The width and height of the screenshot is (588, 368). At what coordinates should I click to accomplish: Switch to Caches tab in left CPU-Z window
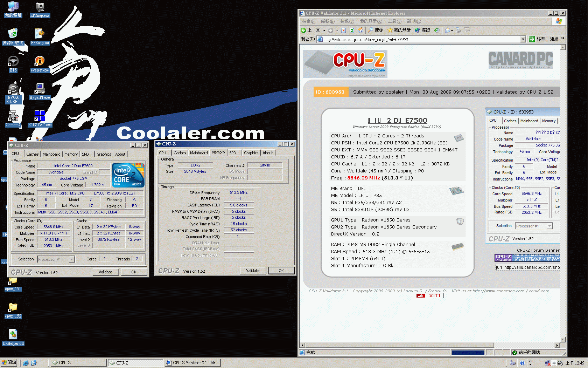coord(33,154)
